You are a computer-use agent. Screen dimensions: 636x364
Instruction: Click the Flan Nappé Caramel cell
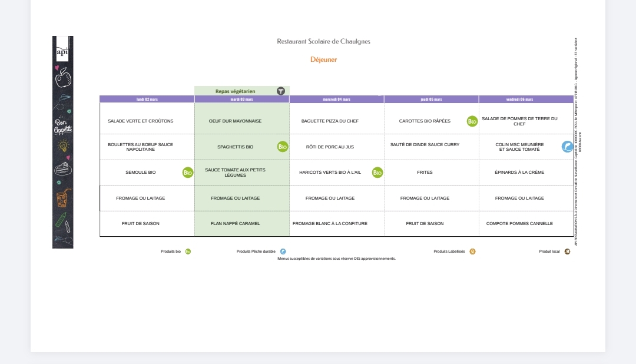[x=235, y=224]
